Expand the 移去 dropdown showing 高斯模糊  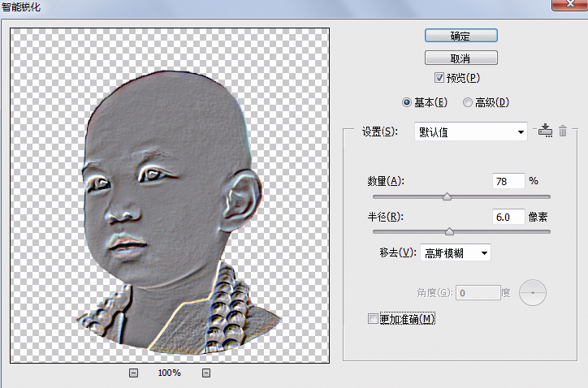[x=455, y=253]
